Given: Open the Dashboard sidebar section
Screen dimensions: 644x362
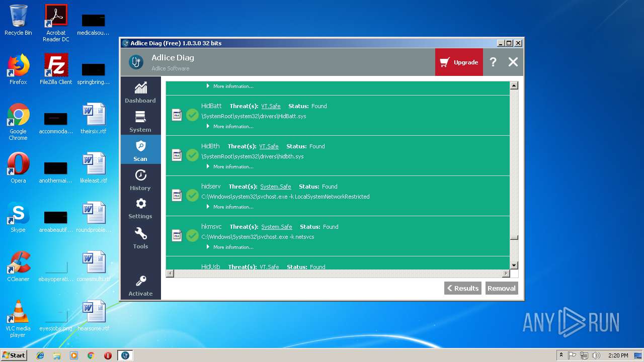Looking at the screenshot, I should (x=140, y=92).
